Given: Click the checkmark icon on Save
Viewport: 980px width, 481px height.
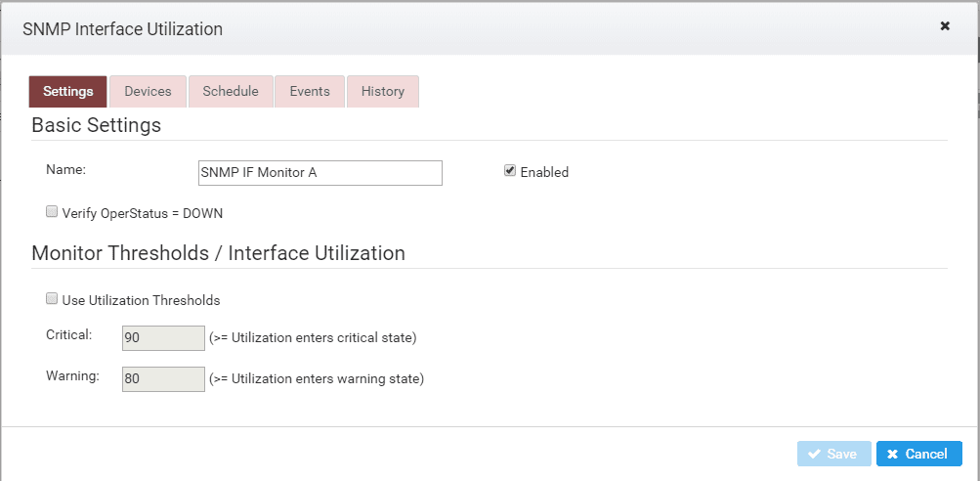Looking at the screenshot, I should pos(814,454).
